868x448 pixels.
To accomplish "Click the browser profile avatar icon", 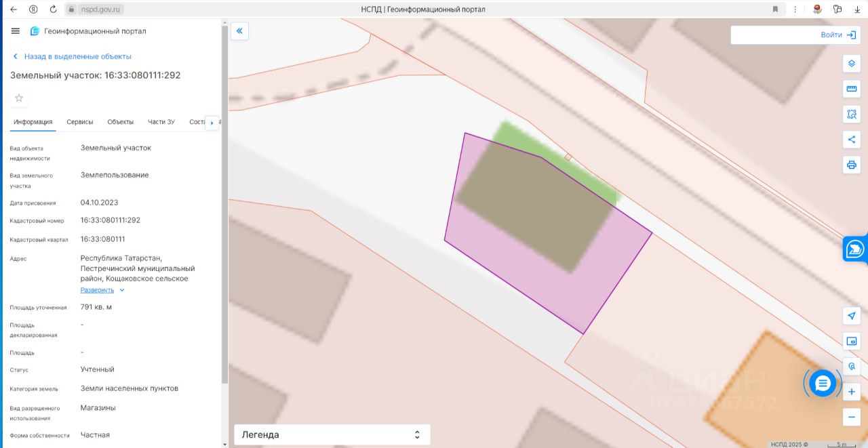I will pos(817,9).
